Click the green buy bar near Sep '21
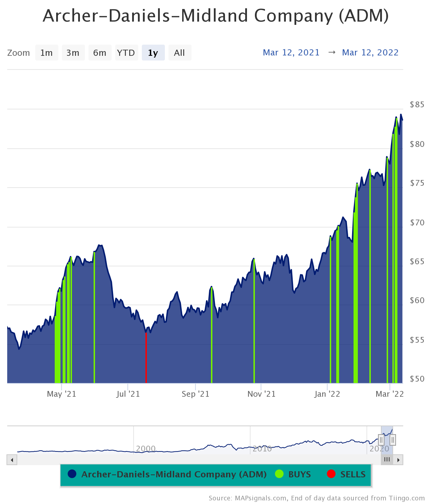 [x=212, y=335]
